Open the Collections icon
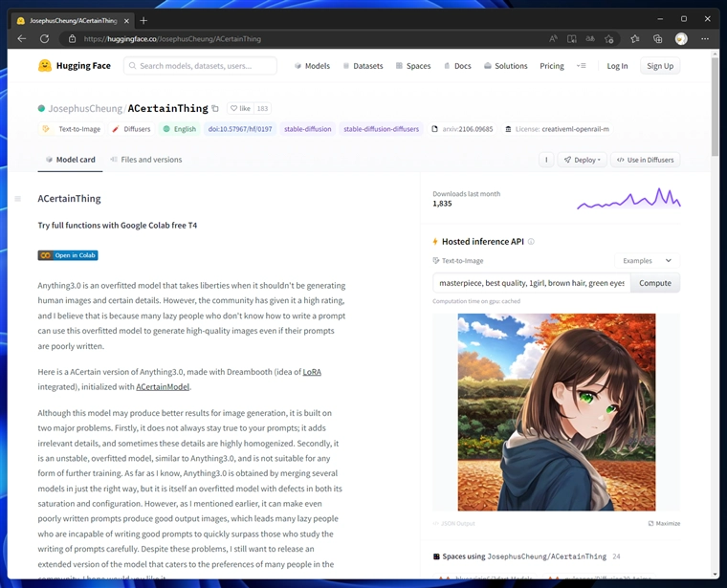Viewport: 727px width, 588px height. tap(657, 39)
